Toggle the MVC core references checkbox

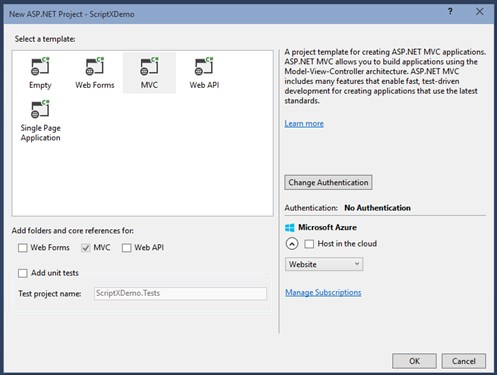pyautogui.click(x=86, y=248)
